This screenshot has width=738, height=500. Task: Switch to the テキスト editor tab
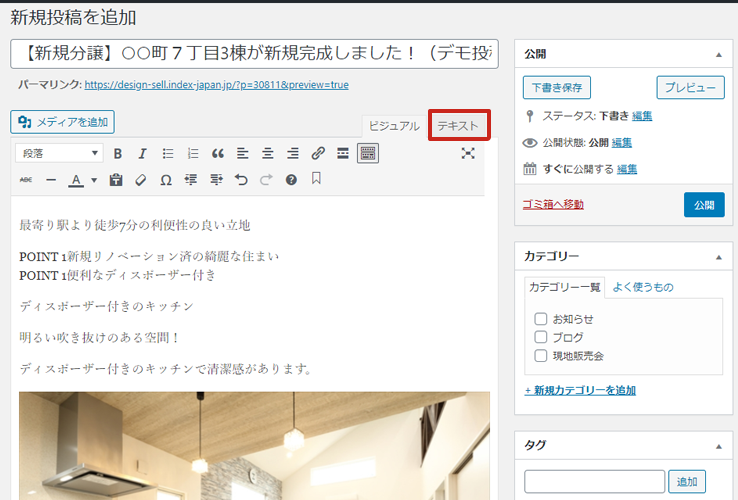[459, 126]
